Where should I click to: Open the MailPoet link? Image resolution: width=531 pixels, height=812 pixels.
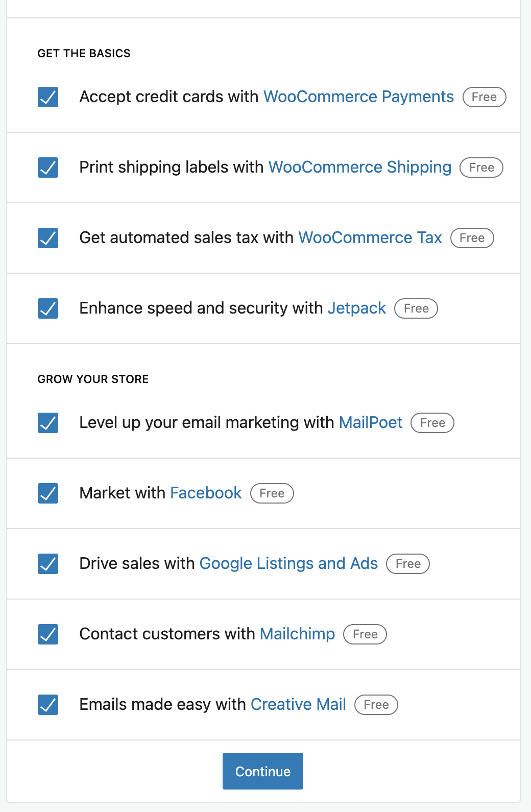tap(371, 422)
